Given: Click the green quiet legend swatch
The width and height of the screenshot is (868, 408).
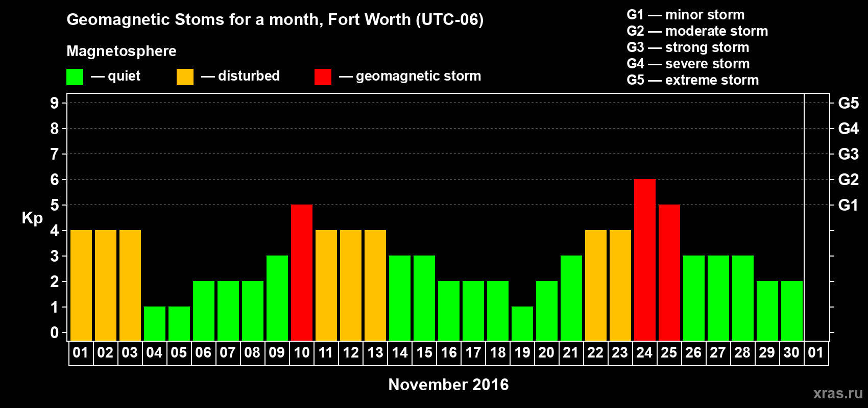Looking at the screenshot, I should click(75, 77).
